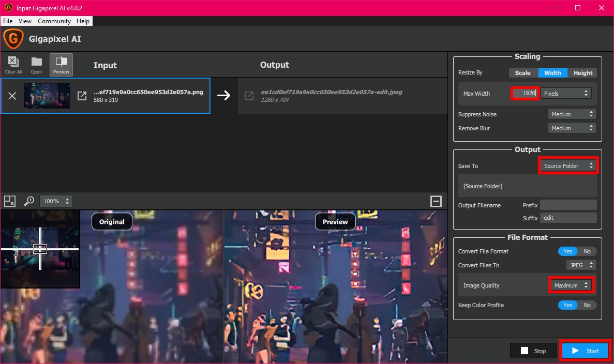Open the Pixels unit dropdown
This screenshot has width=614, height=364.
coord(566,93)
